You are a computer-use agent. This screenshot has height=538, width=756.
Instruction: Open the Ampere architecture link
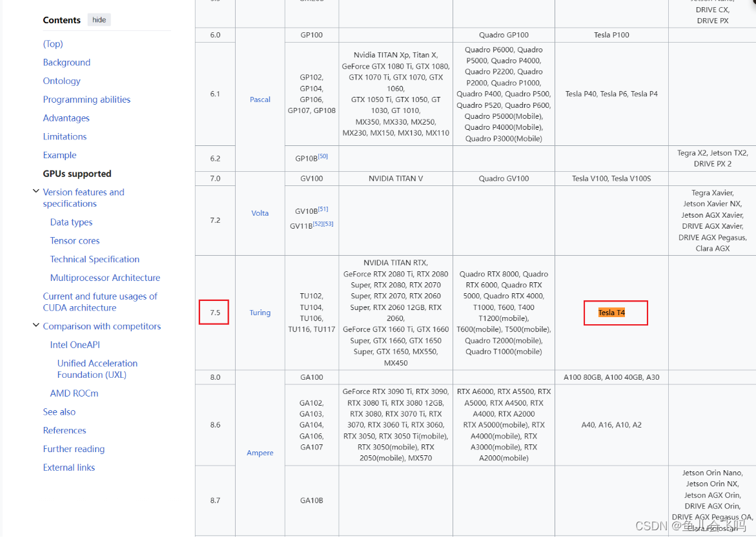coord(260,453)
